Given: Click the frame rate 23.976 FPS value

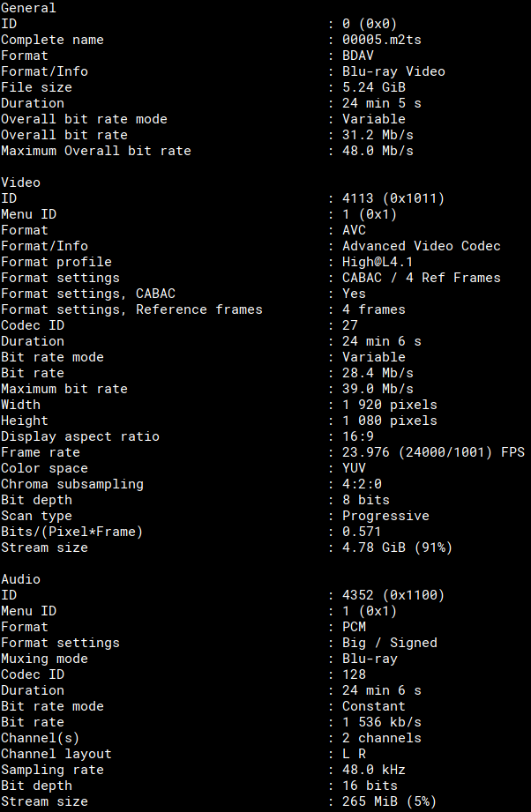Looking at the screenshot, I should [x=433, y=452].
